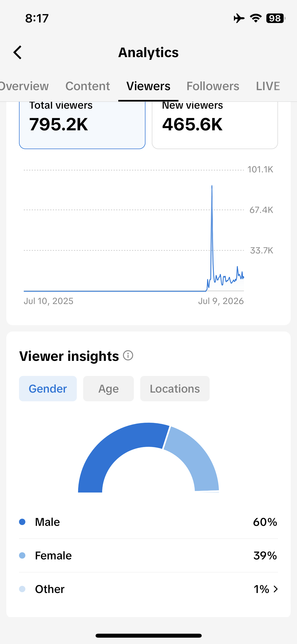This screenshot has width=297, height=644.
Task: Open the Content tab
Action: [88, 86]
